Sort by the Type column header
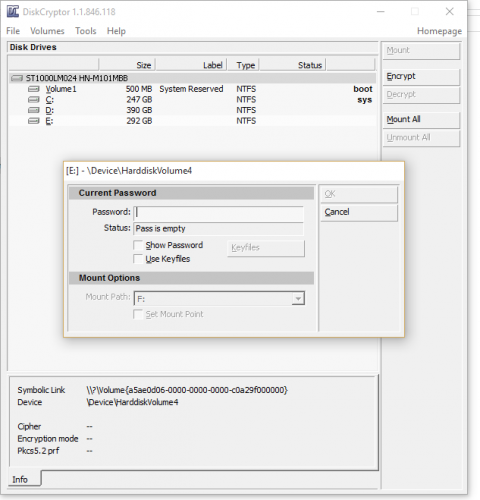 tap(243, 65)
